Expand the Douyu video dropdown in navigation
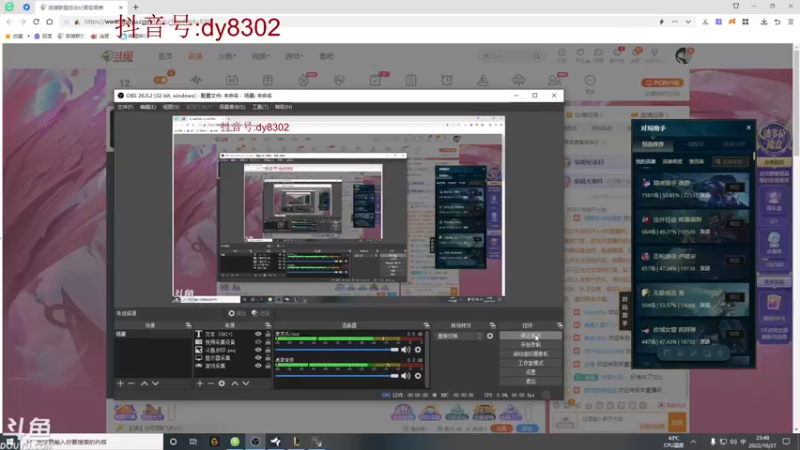The width and height of the screenshot is (800, 450). pos(261,56)
